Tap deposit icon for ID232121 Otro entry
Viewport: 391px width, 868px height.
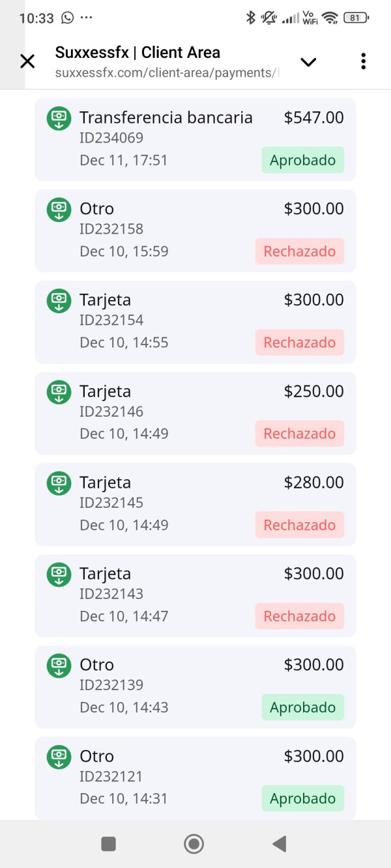coord(59,757)
